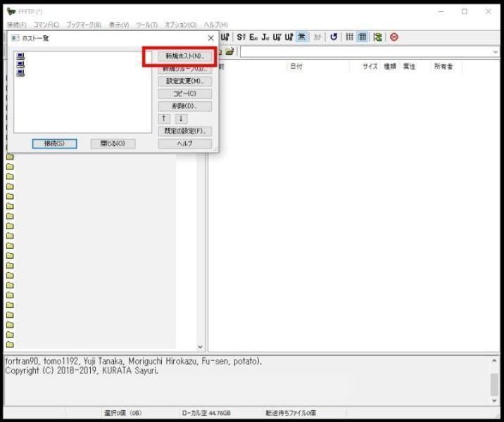Click the 日付 column header
This screenshot has width=504, height=422.
coord(296,67)
